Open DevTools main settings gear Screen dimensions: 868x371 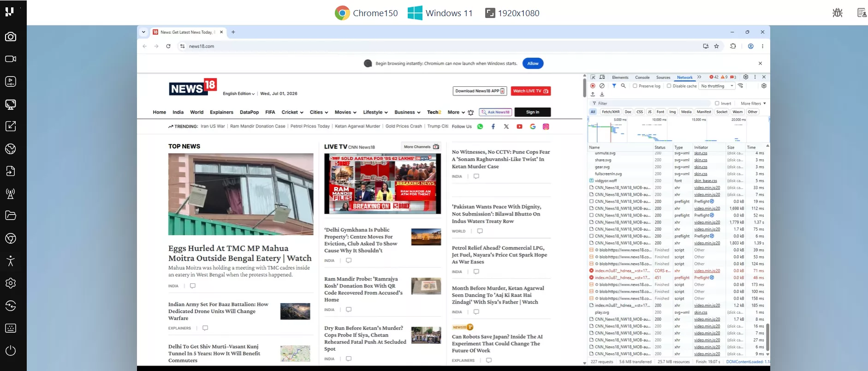pyautogui.click(x=746, y=77)
